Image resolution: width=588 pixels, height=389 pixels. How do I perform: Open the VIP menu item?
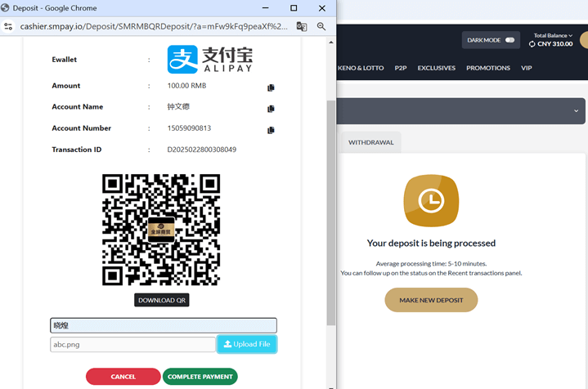[x=526, y=68]
